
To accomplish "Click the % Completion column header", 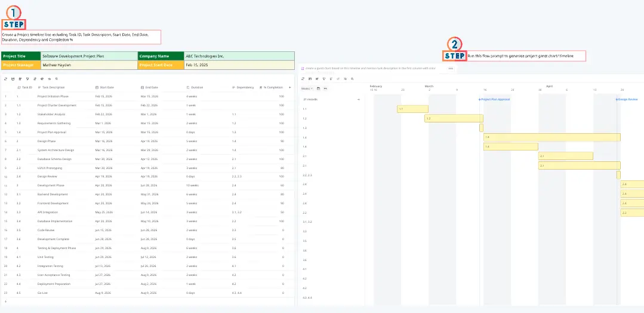I will (x=273, y=87).
